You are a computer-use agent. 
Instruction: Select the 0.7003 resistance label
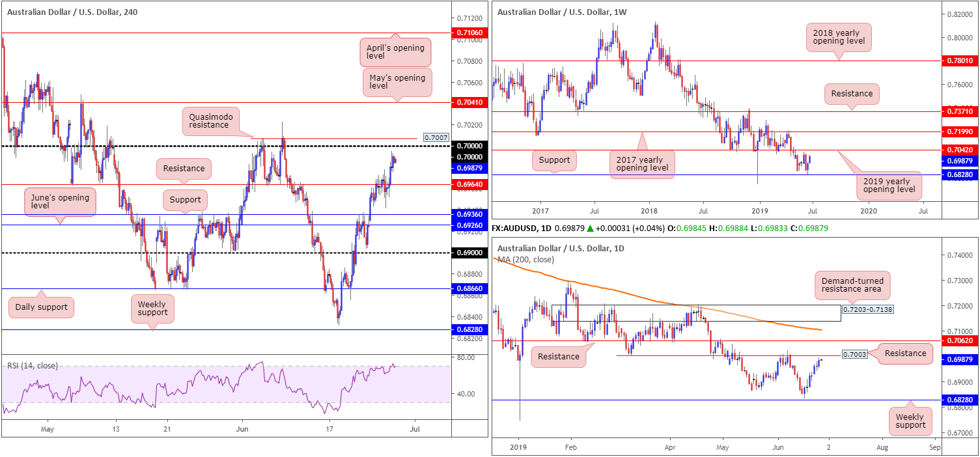click(854, 355)
